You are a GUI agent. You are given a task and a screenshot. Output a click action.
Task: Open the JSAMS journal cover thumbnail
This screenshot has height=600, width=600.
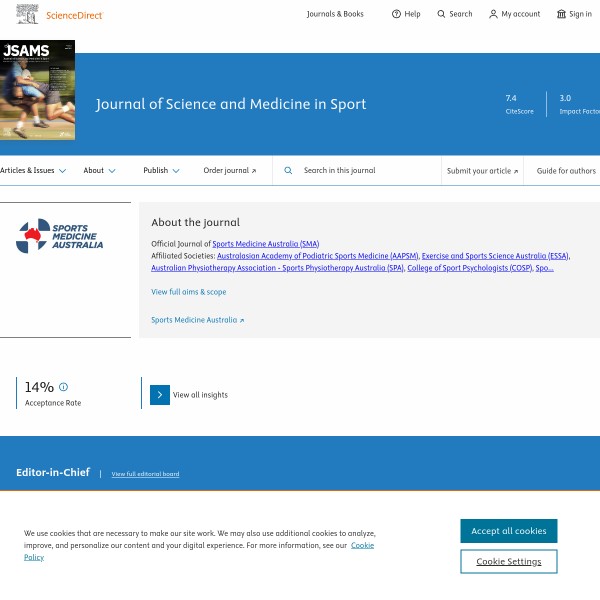click(37, 90)
